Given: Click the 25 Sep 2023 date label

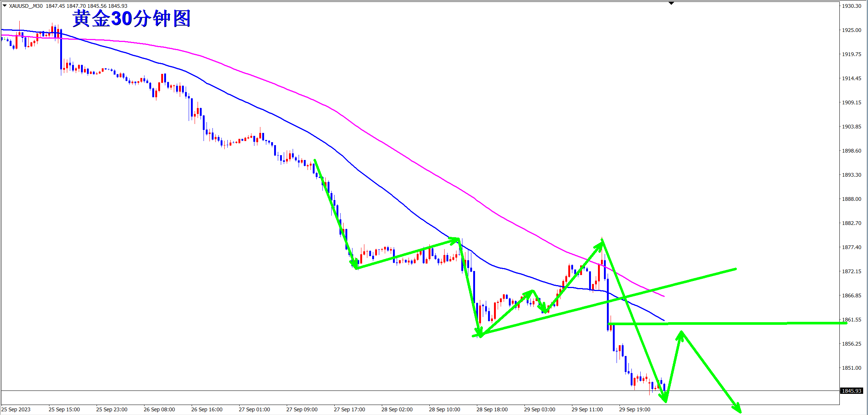Looking at the screenshot, I should pyautogui.click(x=16, y=409).
